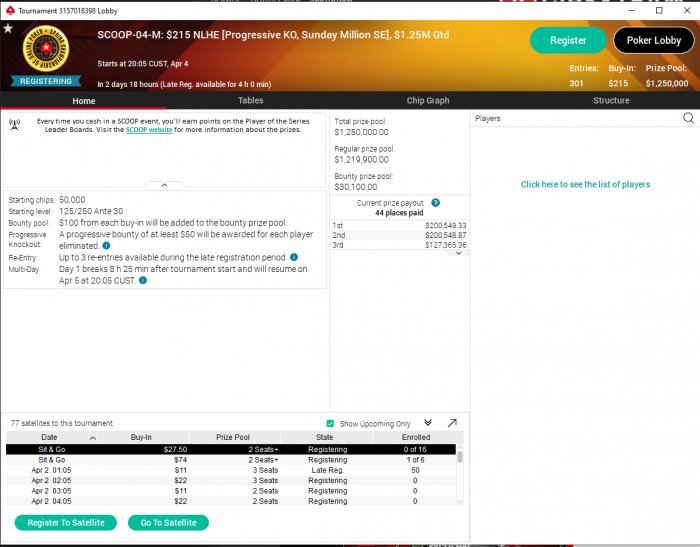
Task: Expand the prize payout list chevron
Action: 458,253
